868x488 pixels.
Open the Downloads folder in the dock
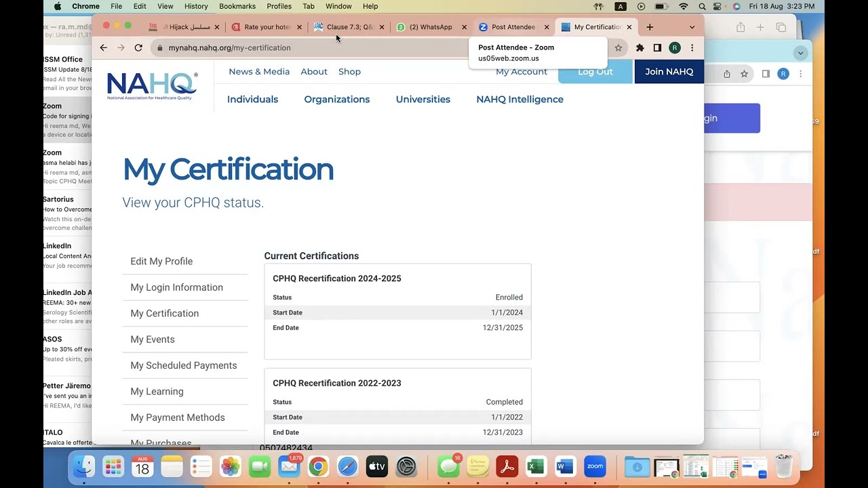pos(637,466)
